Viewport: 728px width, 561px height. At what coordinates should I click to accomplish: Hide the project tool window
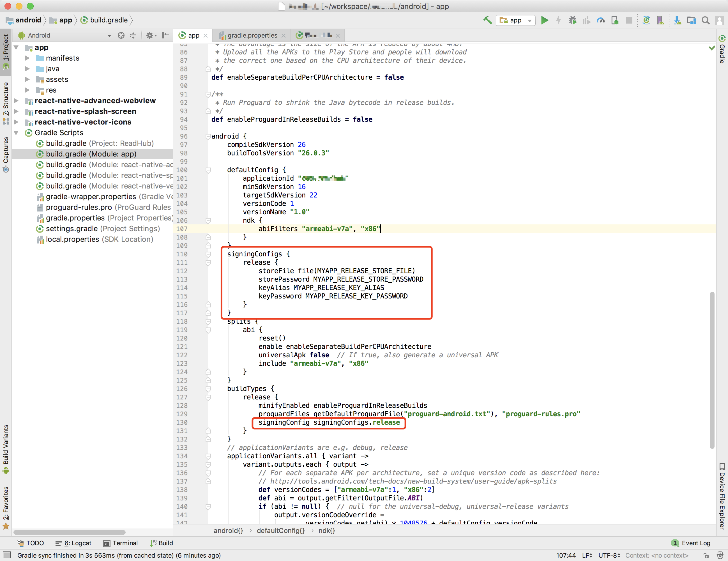[165, 35]
